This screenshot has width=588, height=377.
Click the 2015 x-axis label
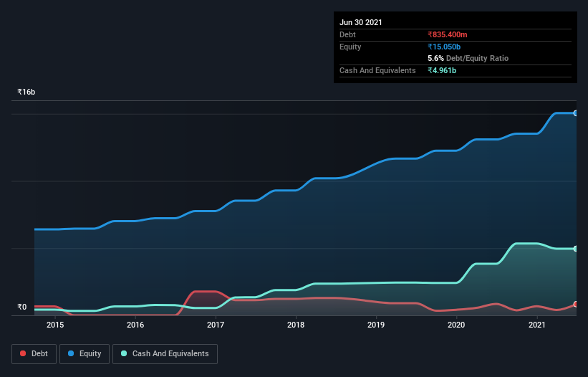click(55, 325)
